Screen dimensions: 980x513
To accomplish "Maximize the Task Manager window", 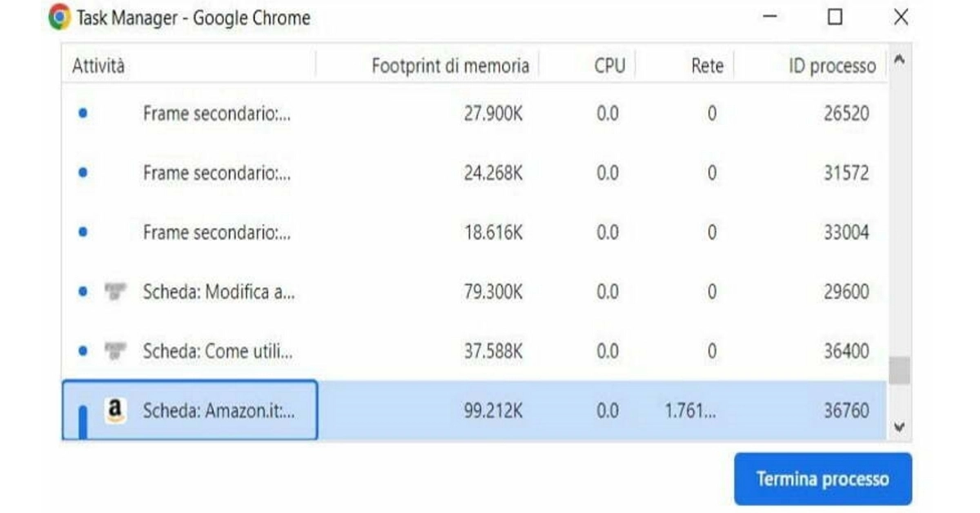I will (835, 17).
